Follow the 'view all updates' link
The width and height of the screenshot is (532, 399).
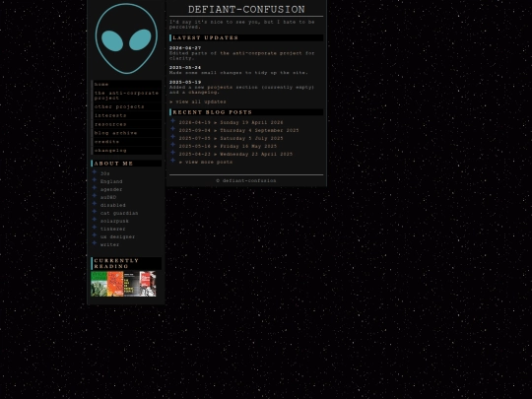(198, 101)
